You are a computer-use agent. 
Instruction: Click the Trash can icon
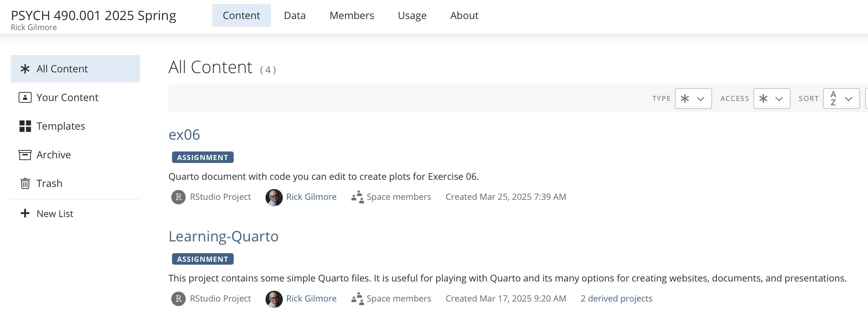(25, 183)
